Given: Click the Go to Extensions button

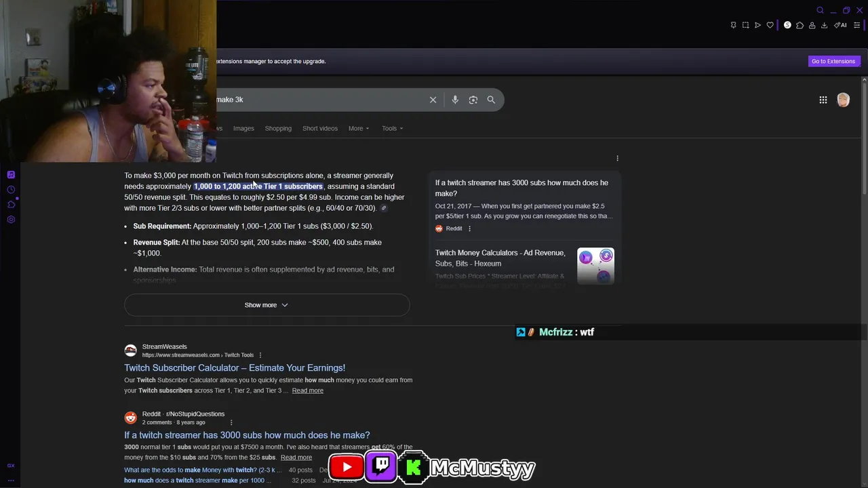Looking at the screenshot, I should [x=833, y=61].
